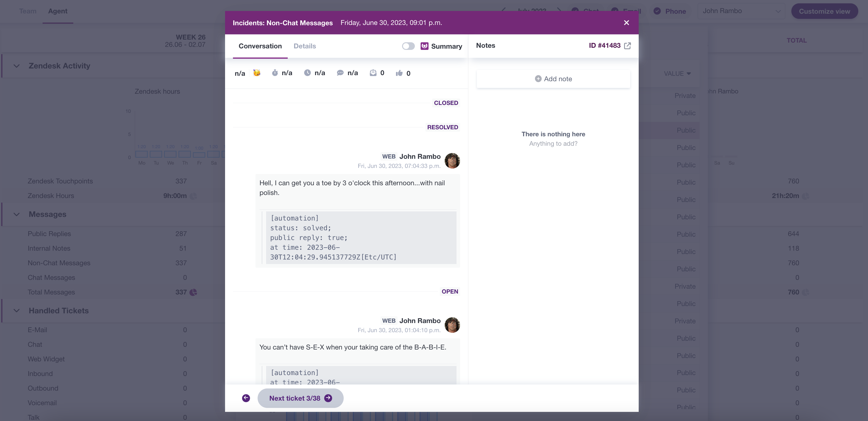Open ticket ID #41483 external link icon

627,46
